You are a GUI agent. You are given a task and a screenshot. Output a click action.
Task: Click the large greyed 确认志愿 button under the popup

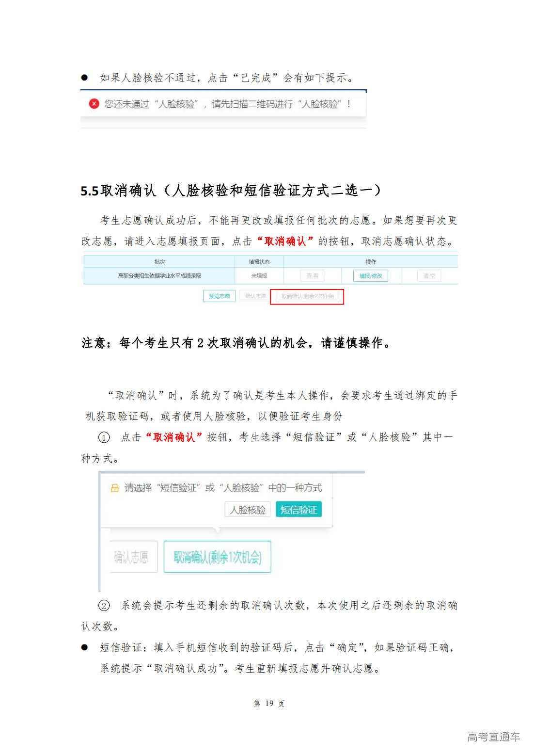131,557
